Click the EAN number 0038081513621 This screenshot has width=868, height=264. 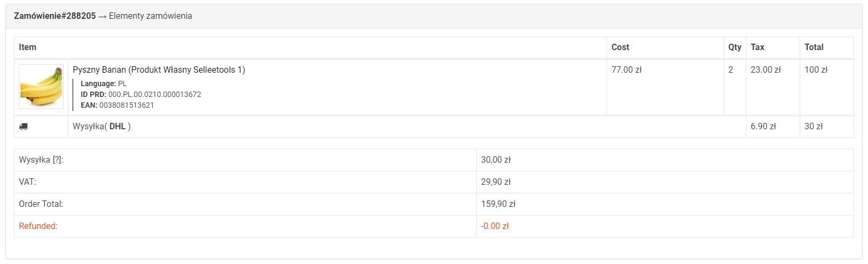[126, 105]
